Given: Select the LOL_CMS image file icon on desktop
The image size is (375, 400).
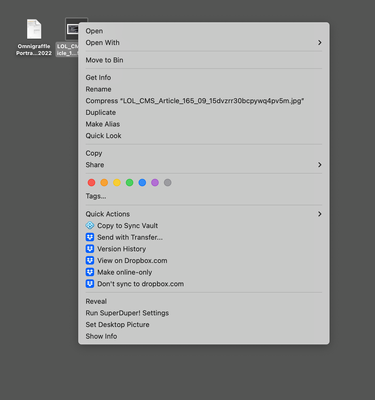Looking at the screenshot, I should (x=72, y=29).
